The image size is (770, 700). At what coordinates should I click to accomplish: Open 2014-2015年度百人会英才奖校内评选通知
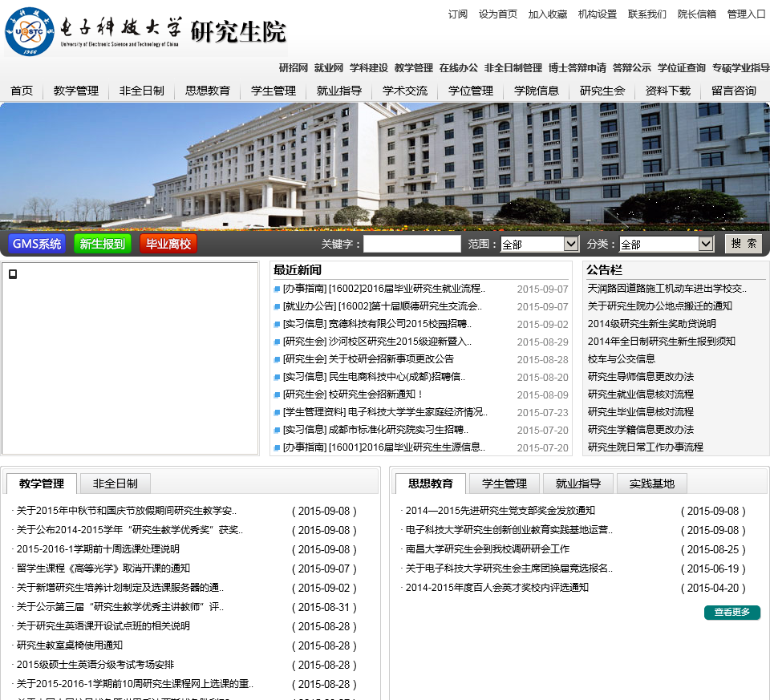(497, 588)
